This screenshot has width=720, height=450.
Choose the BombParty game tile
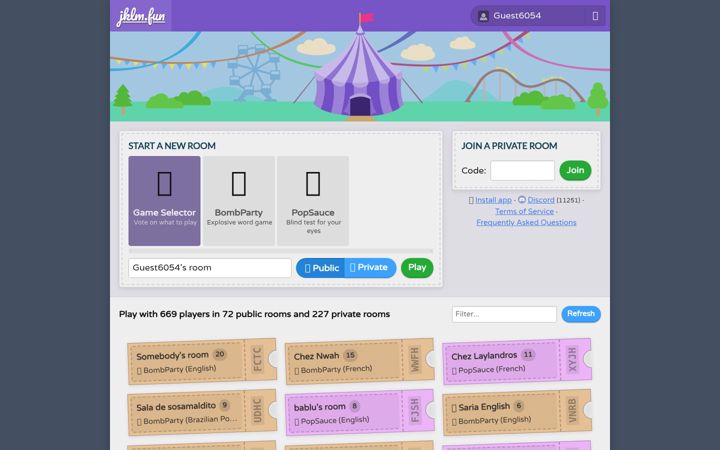(x=239, y=201)
